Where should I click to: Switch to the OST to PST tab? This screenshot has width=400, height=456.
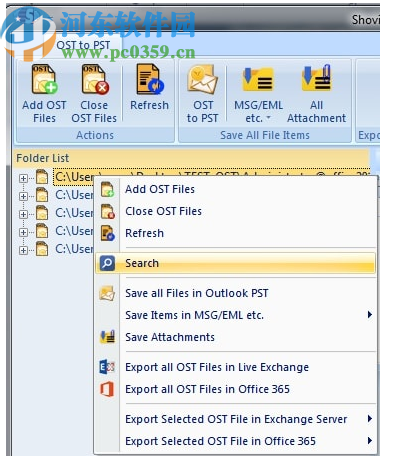(x=83, y=45)
